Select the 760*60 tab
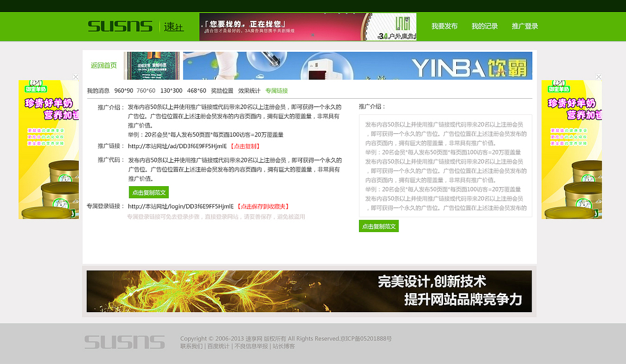 tap(147, 90)
